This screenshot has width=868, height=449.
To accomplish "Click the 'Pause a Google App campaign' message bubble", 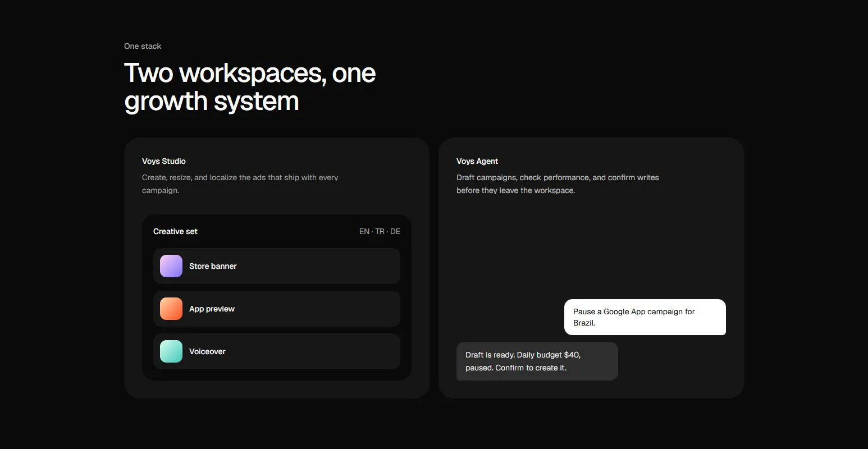I will pyautogui.click(x=645, y=317).
